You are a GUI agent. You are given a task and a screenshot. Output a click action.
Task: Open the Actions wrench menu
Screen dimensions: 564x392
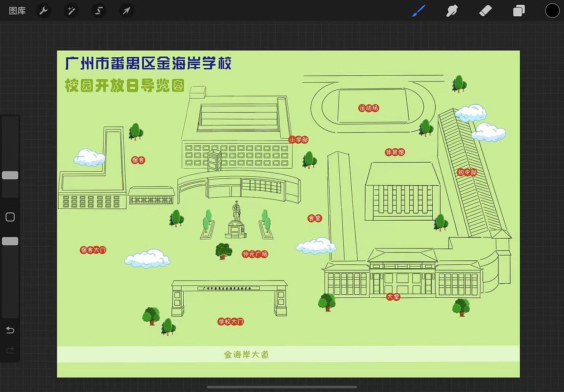point(43,11)
